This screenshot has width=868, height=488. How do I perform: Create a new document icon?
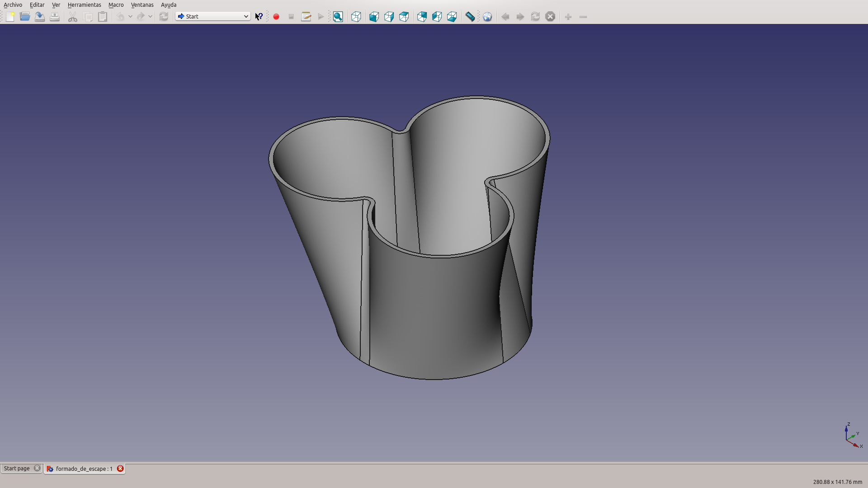tap(10, 17)
